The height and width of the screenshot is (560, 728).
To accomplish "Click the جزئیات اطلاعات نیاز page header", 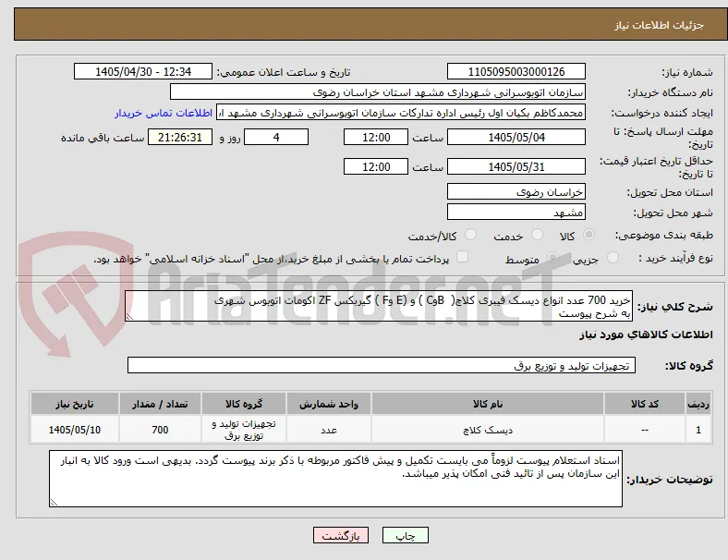I will [x=660, y=25].
